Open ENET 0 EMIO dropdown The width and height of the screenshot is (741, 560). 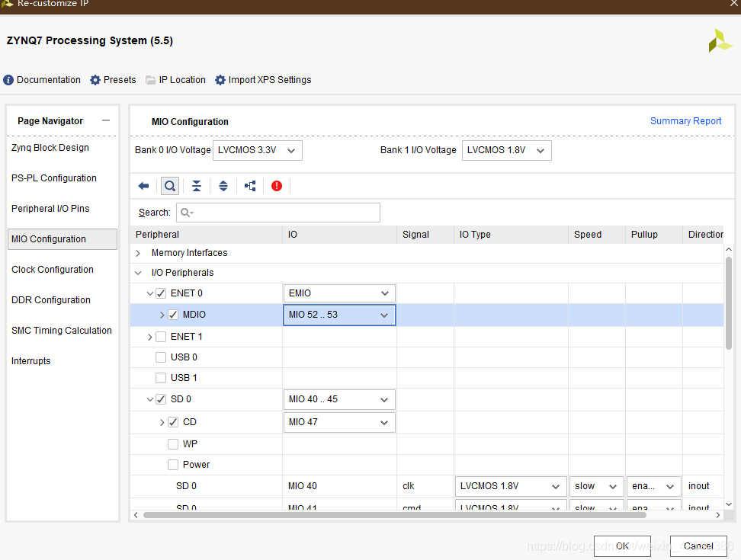[x=339, y=293]
